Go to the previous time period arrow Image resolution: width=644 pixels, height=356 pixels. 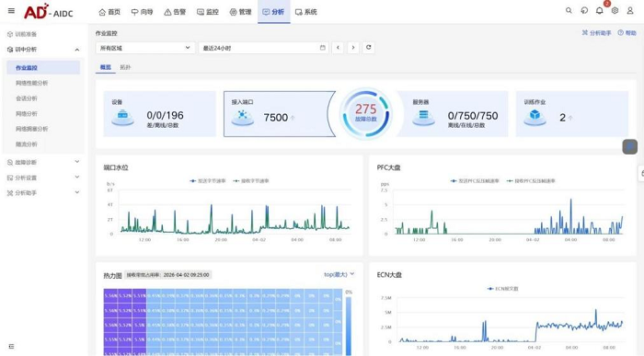(x=338, y=48)
